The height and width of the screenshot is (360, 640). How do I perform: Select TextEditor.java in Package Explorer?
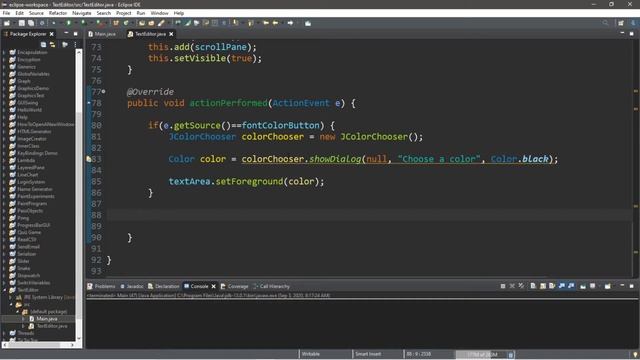[x=52, y=326]
